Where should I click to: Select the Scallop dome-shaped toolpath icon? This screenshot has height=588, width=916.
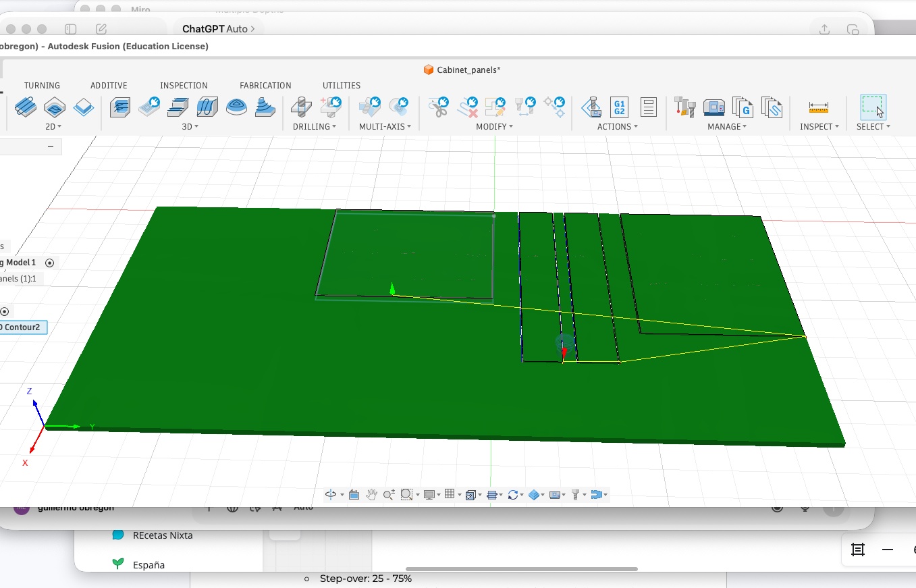point(236,107)
